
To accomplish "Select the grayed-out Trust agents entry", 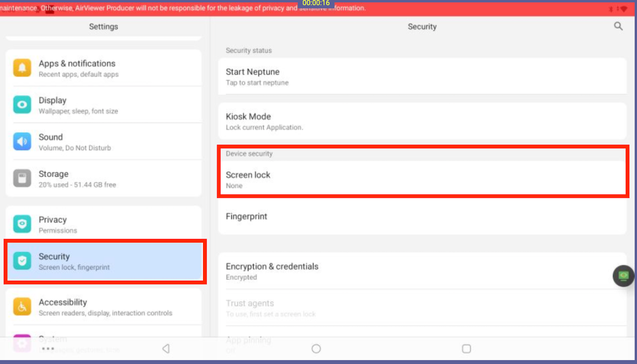I will click(422, 308).
